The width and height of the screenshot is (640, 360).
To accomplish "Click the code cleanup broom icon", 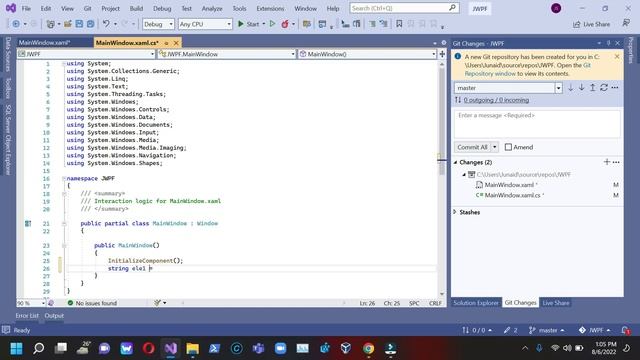I will [x=158, y=303].
